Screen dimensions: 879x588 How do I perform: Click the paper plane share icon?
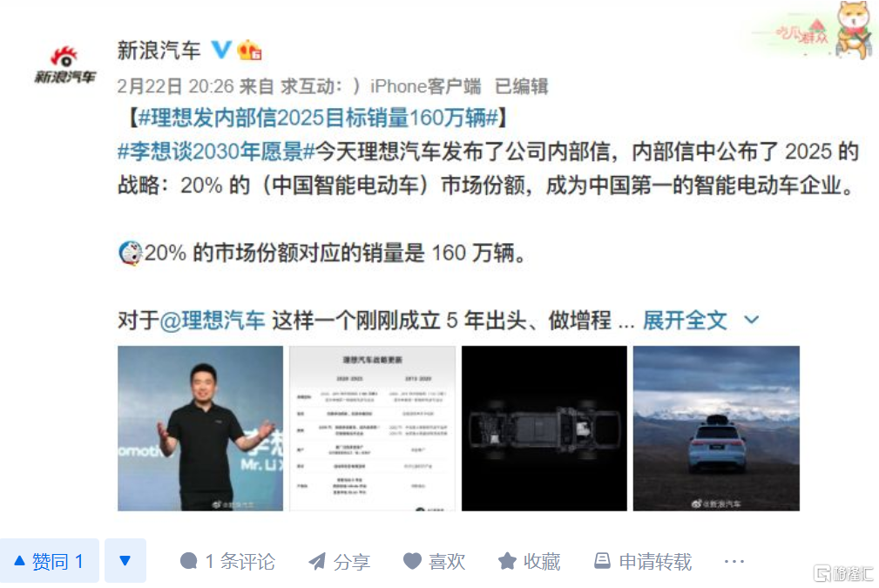click(317, 560)
